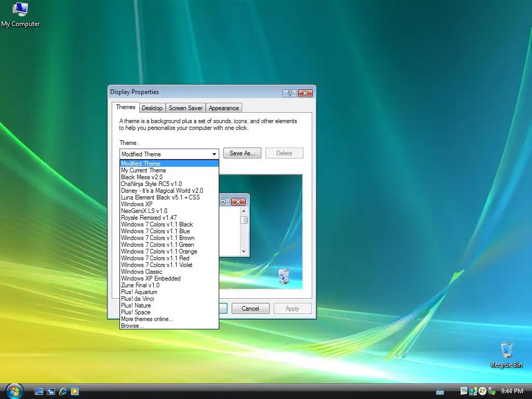Choose Windows 7 Colors v1.1 Blue
532x399 pixels.
pos(169,231)
